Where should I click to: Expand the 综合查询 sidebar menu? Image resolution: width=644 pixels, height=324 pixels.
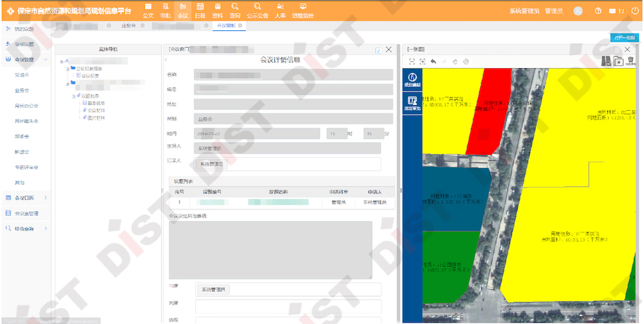(x=46, y=229)
